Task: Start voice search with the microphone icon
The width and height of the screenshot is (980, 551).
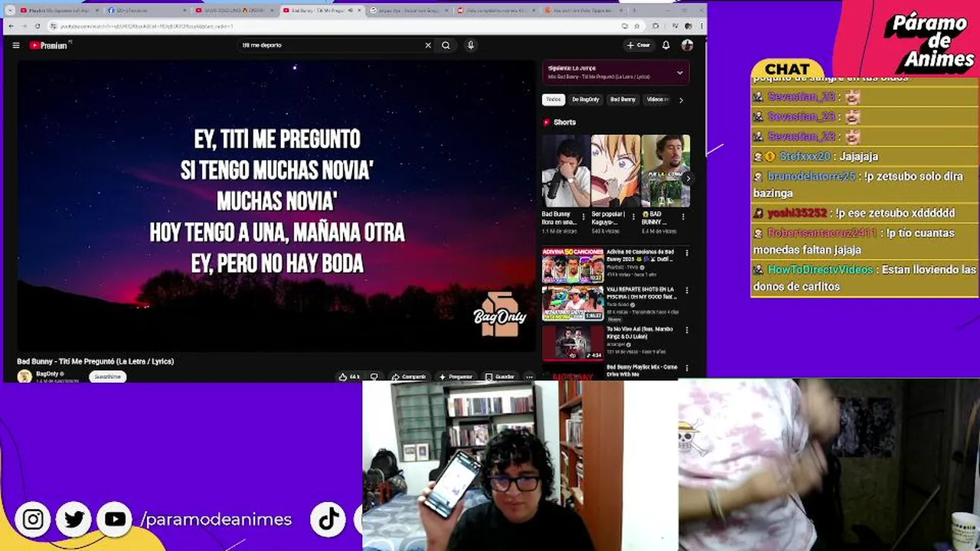Action: tap(471, 45)
